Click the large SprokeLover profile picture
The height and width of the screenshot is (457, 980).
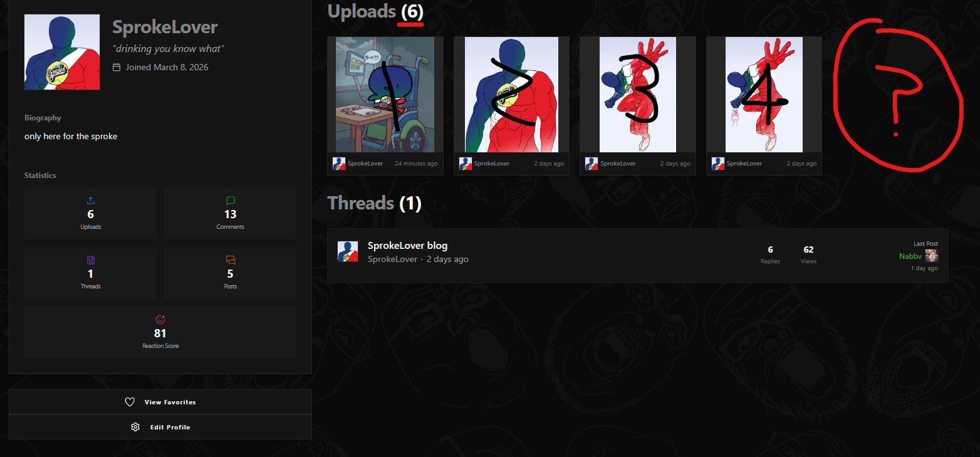click(62, 52)
